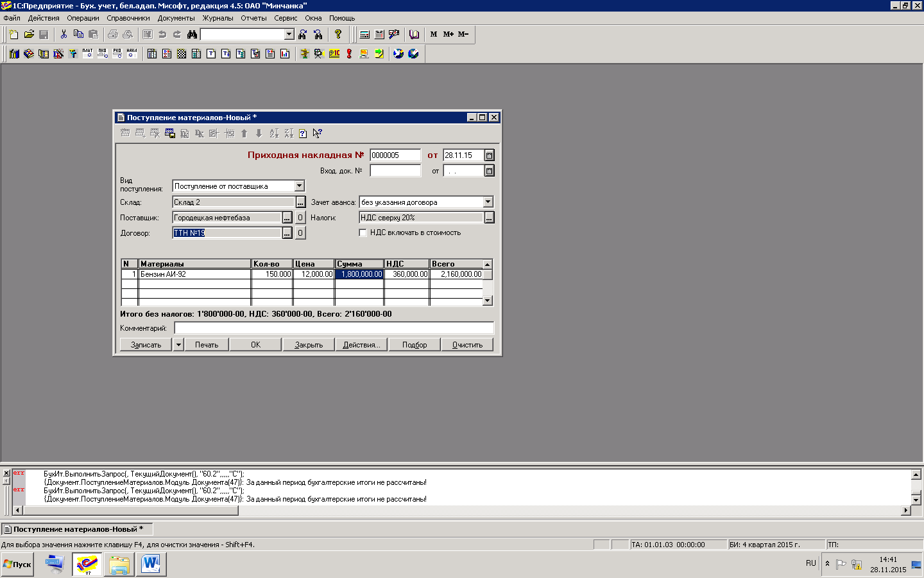Click the 'O' button beside Поставщик
Screen dimensions: 924x578
point(300,218)
